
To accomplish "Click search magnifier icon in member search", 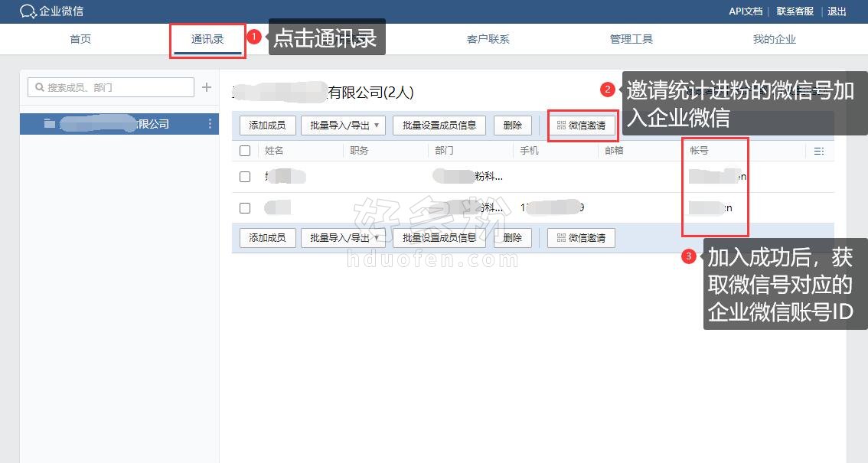I will (x=39, y=86).
